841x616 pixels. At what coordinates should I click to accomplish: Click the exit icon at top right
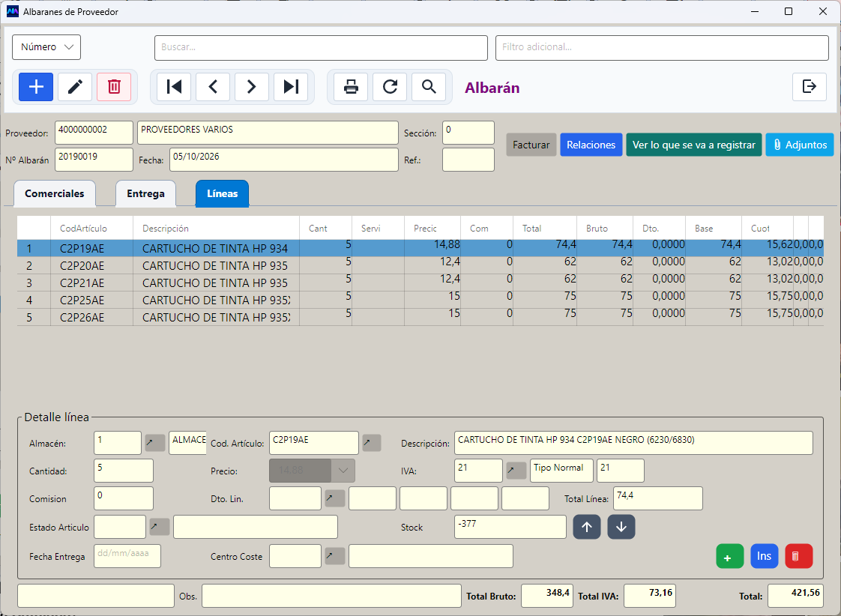tap(809, 86)
